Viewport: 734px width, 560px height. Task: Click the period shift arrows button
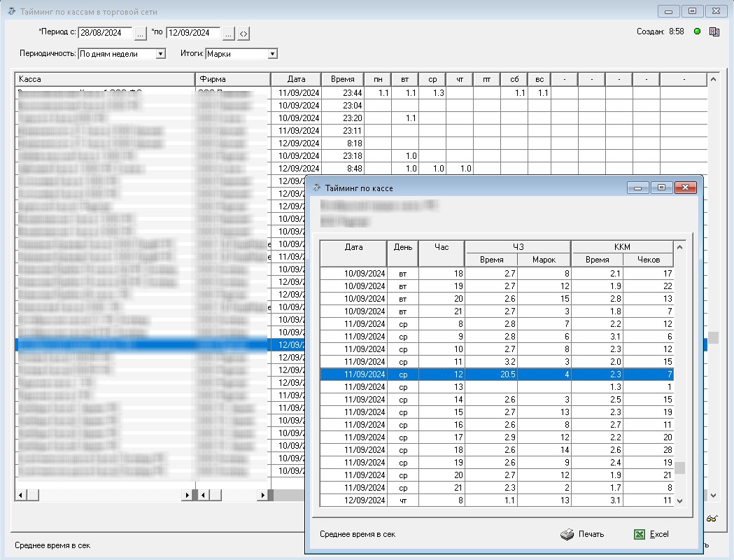click(244, 34)
